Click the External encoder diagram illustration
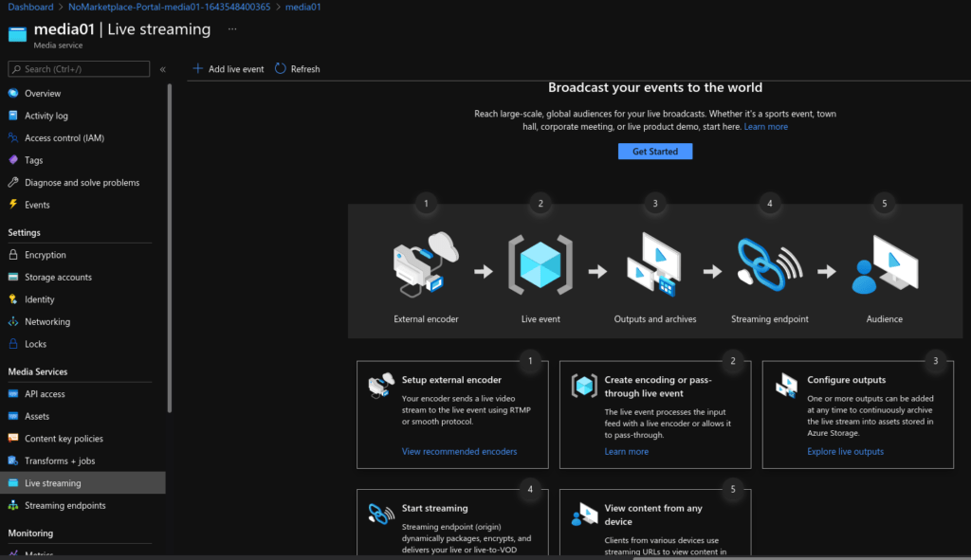The image size is (971, 560). (x=426, y=264)
